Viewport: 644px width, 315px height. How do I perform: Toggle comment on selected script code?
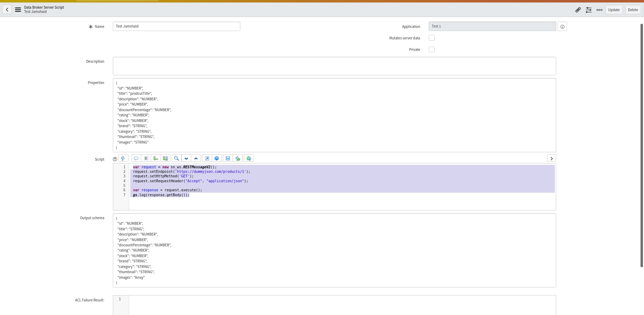click(136, 159)
